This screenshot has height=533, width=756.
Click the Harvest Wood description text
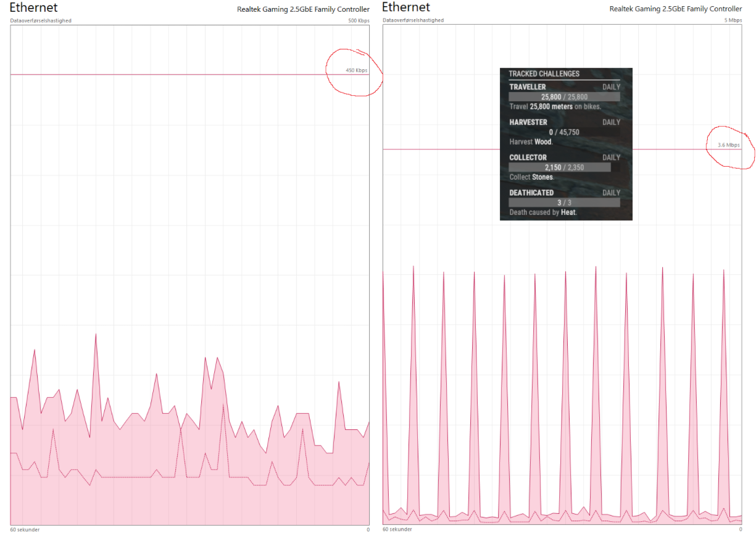point(531,141)
